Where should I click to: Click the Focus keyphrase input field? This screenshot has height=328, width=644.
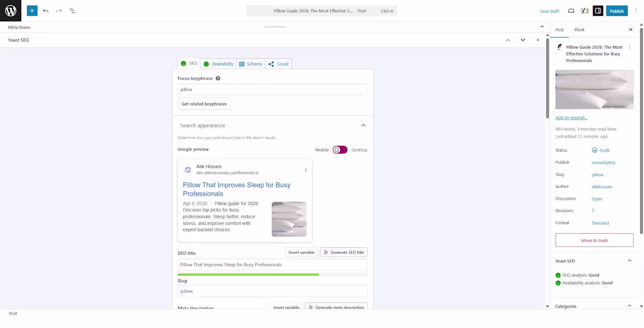272,89
